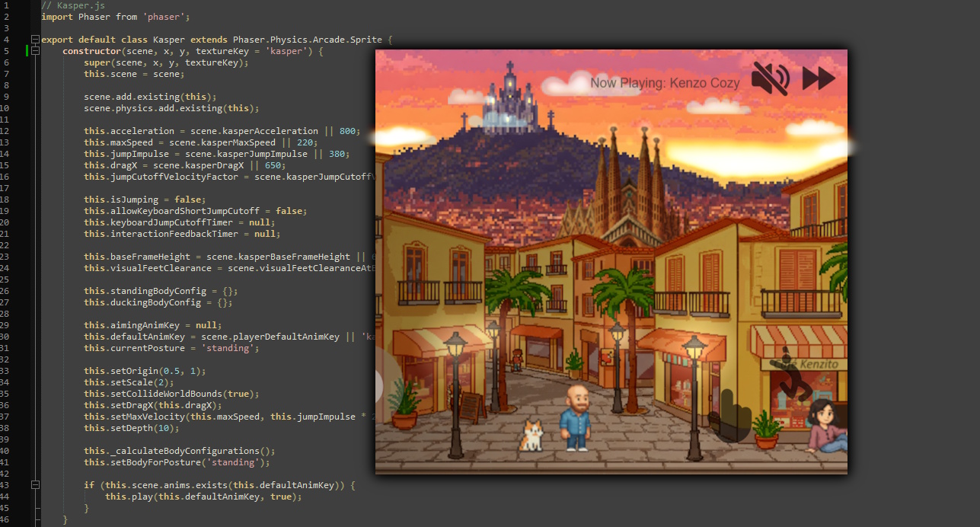This screenshot has height=527, width=980.
Task: Click the 'Now Playing: Kenzo Cozy' text
Action: [664, 83]
